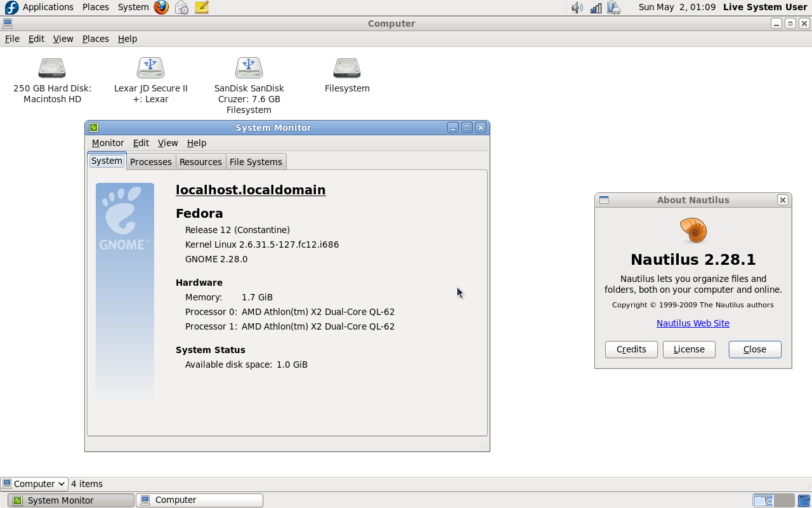
Task: Open the Monitor menu in System Monitor
Action: pos(108,143)
